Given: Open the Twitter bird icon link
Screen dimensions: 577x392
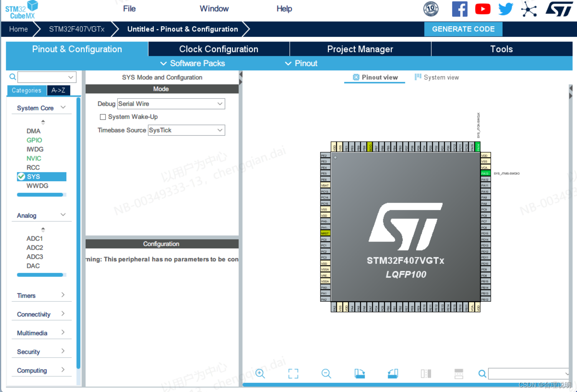Looking at the screenshot, I should (x=506, y=9).
